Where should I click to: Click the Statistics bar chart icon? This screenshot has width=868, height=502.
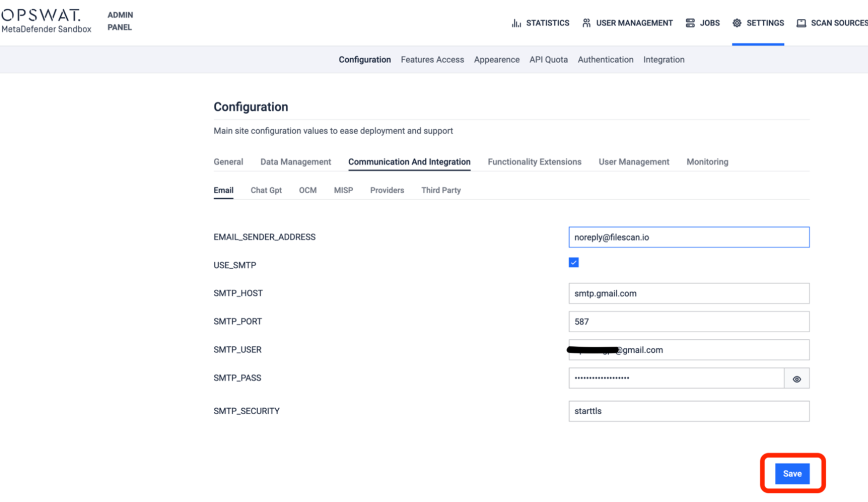[516, 23]
